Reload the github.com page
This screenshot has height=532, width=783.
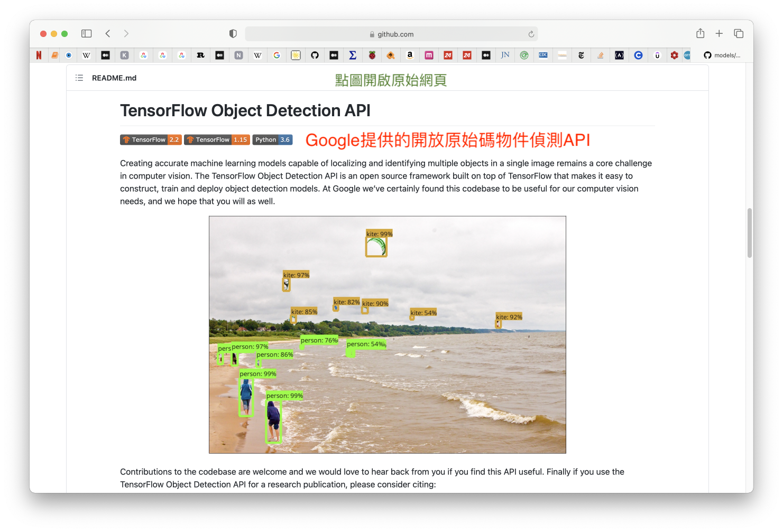point(531,34)
